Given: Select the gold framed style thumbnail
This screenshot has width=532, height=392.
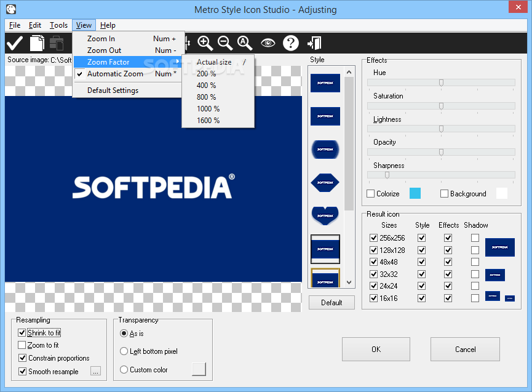Looking at the screenshot, I should click(x=325, y=278).
